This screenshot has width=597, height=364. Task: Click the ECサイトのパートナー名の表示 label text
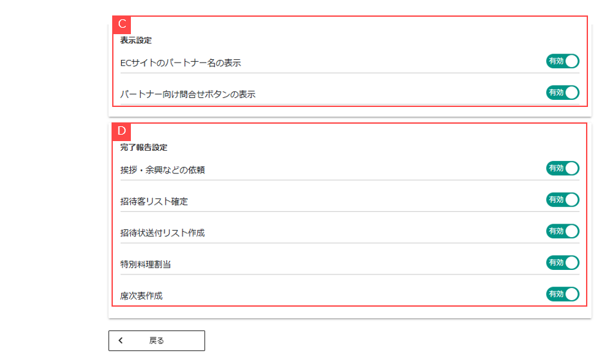tap(181, 62)
